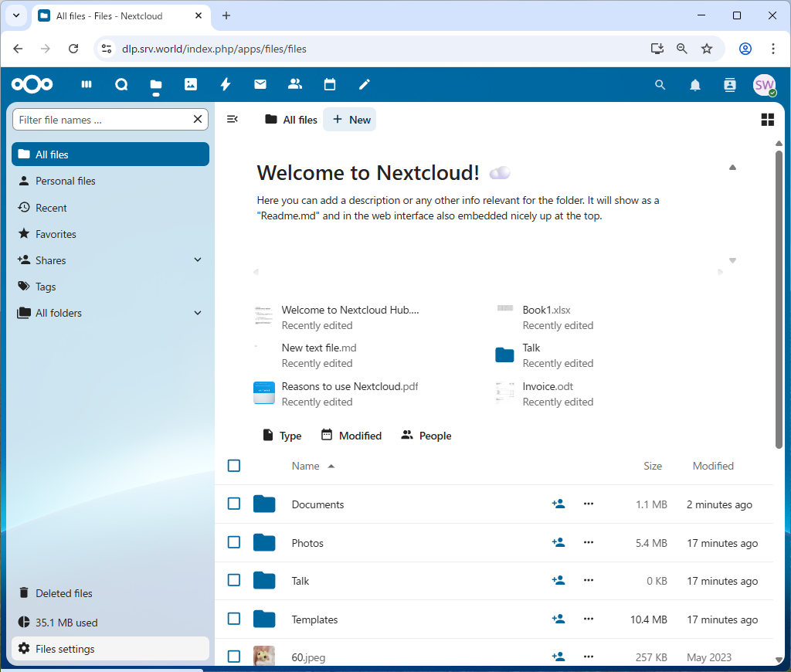Screen dimensions: 791x672
Task: Click share icon for Documents folder
Action: 558,504
